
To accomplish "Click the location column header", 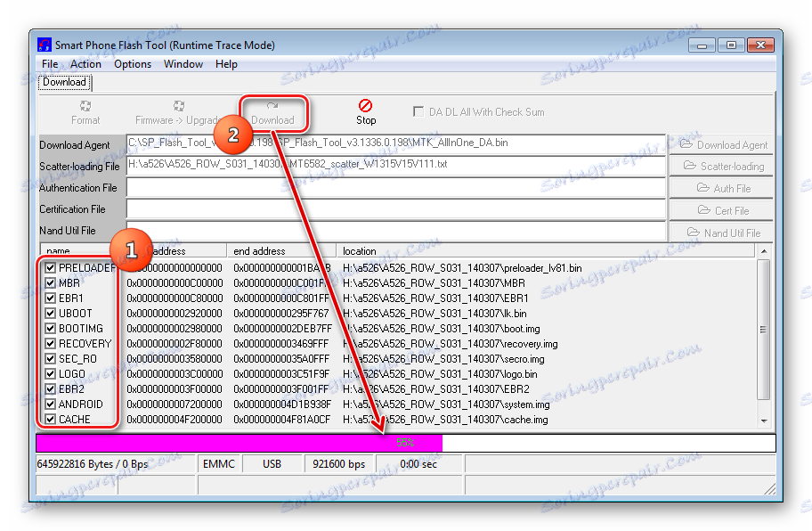I will click(545, 251).
